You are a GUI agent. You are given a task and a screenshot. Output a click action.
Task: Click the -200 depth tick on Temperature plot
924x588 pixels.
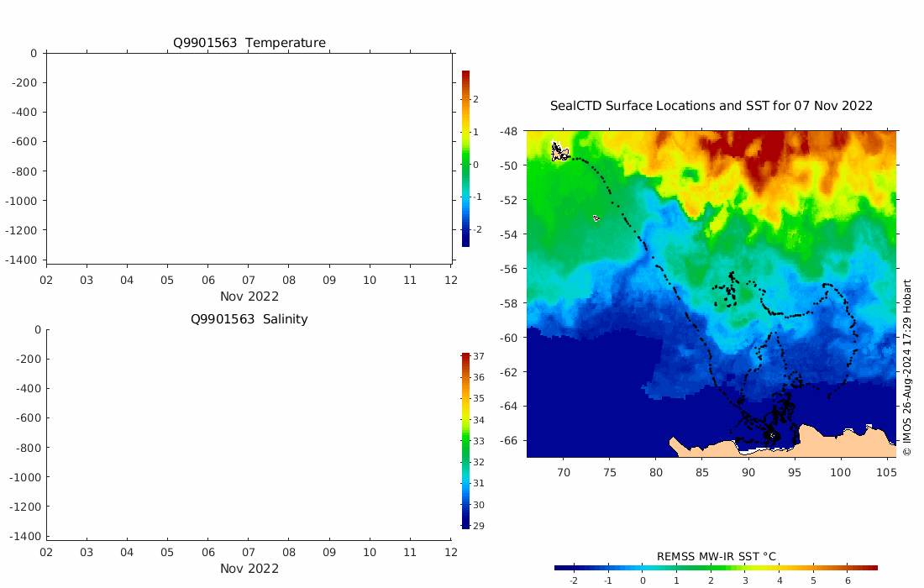pos(24,82)
